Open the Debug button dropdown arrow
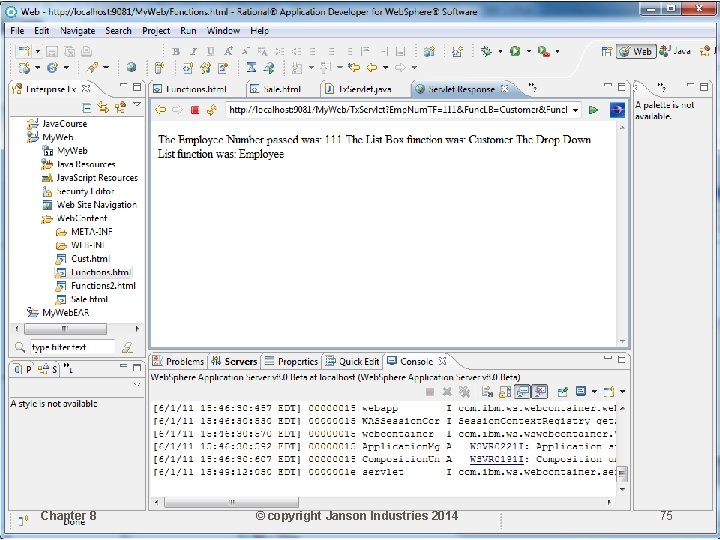 (x=500, y=51)
